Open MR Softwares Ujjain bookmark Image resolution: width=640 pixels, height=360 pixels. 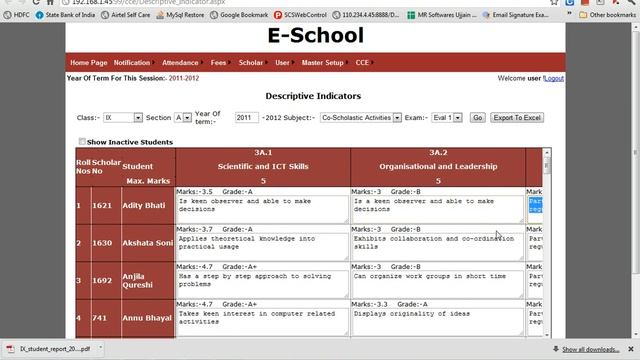click(442, 15)
